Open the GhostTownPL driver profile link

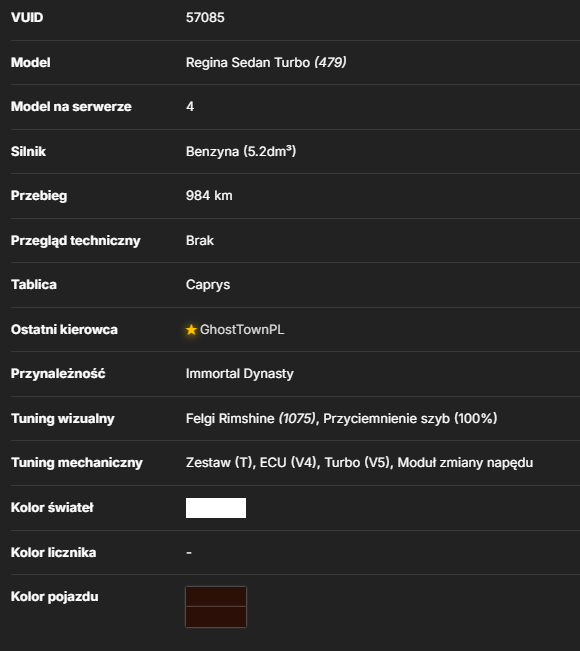242,330
